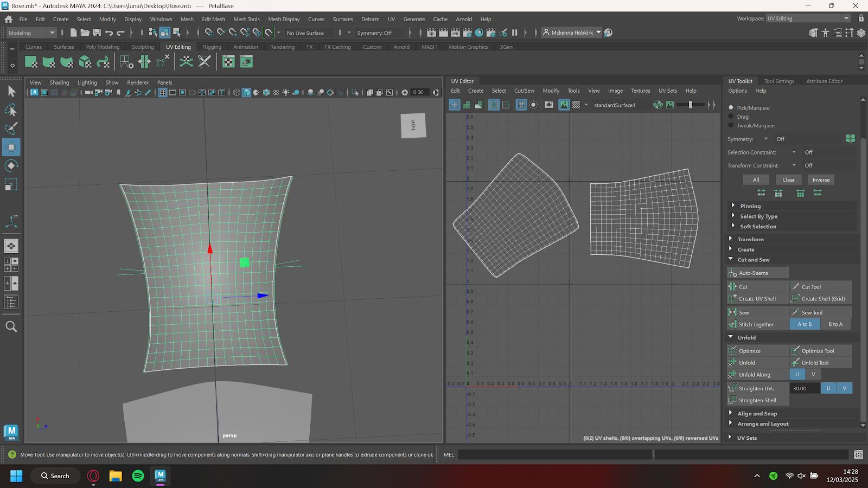868x488 pixels.
Task: Click the Inverse selection button
Action: [820, 180]
